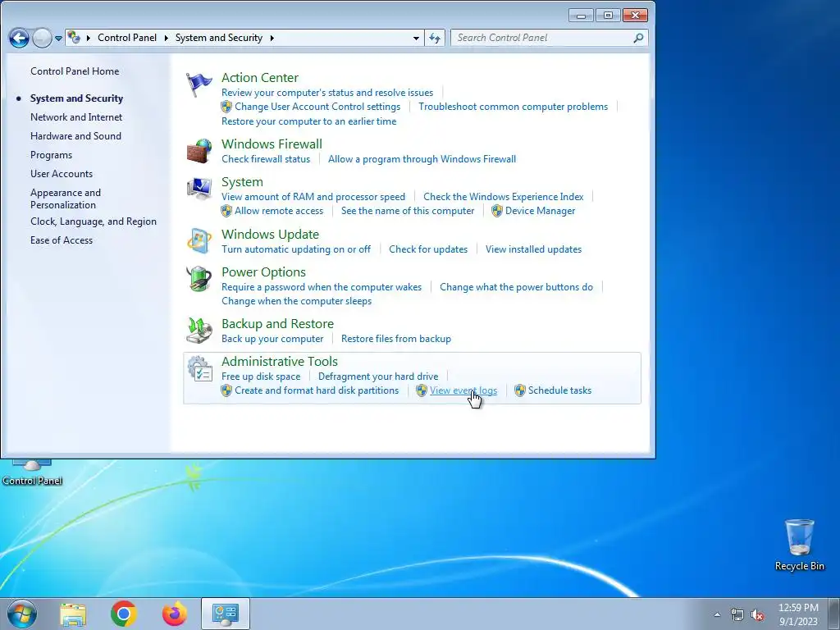Select Hardware and Sound in sidebar
840x630 pixels.
[x=75, y=136]
